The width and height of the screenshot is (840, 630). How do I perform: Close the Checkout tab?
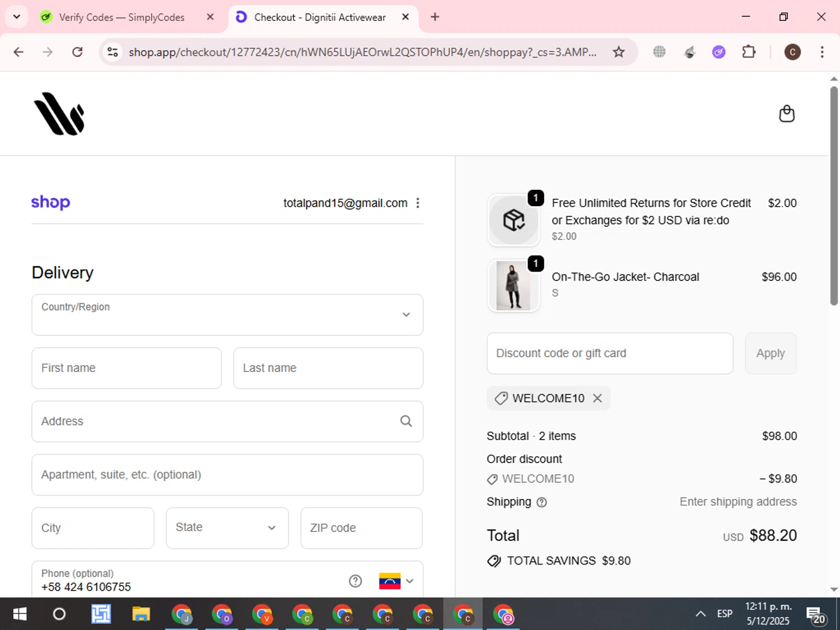coord(405,17)
